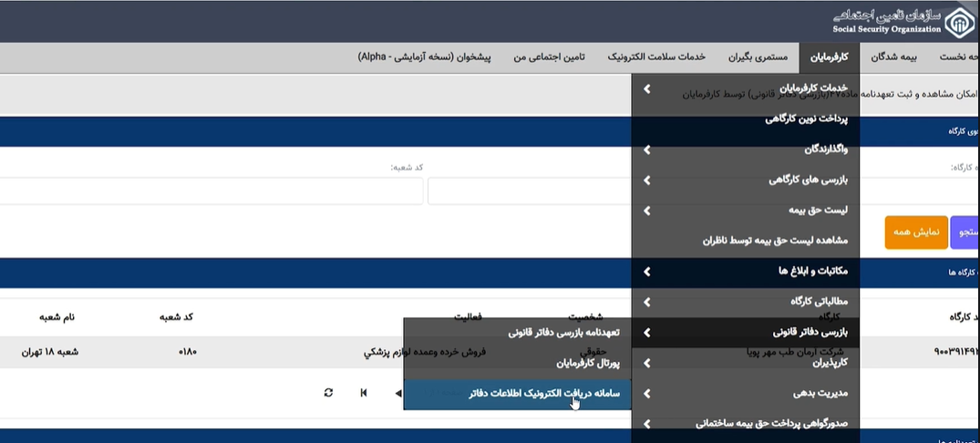The height and width of the screenshot is (443, 980).
Task: Expand لیست حق بیمه submenu chevron
Action: pos(647,211)
